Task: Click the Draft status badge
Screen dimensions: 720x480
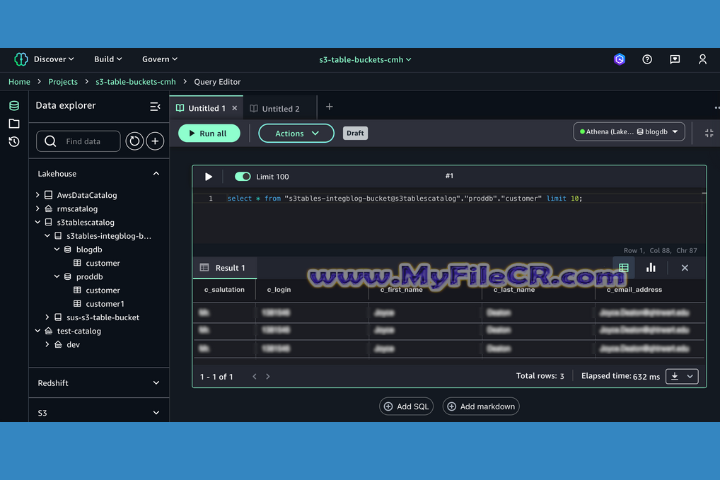Action: 355,133
